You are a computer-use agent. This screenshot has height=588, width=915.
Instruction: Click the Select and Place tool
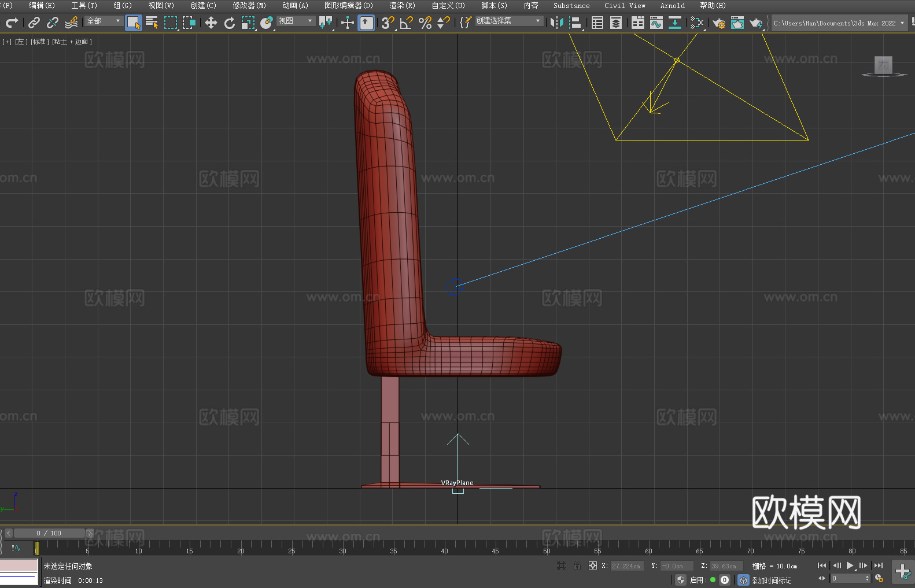click(267, 23)
